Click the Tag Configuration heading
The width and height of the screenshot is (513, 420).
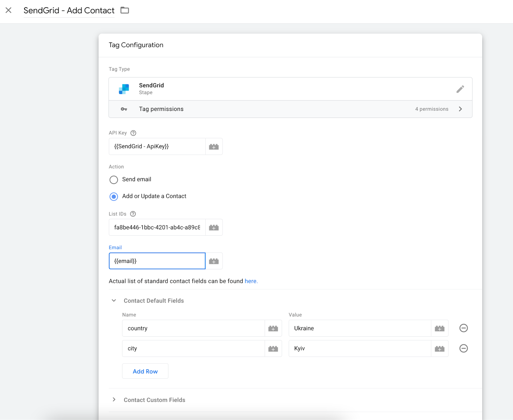pos(136,45)
